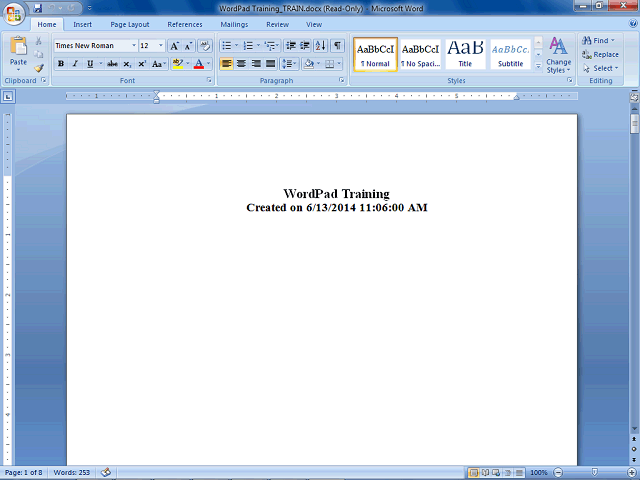The height and width of the screenshot is (480, 640).
Task: Click Increase Indent icon
Action: pos(305,46)
